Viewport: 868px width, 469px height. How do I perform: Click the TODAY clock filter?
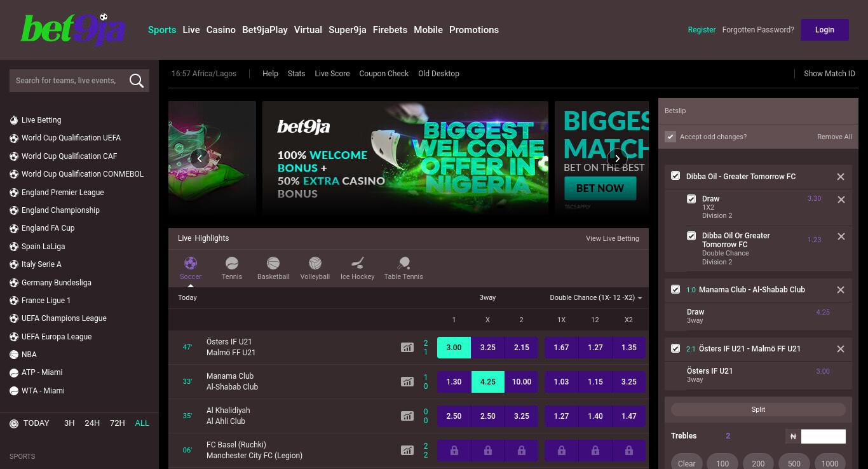click(x=29, y=423)
